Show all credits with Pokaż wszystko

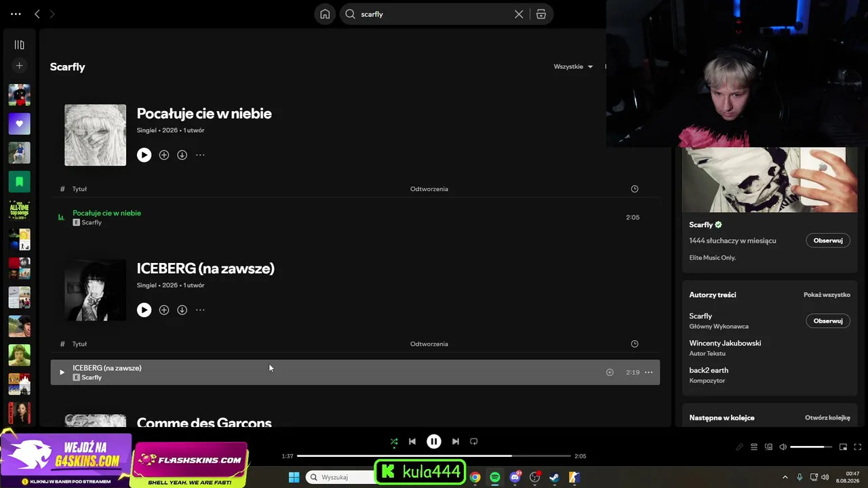[827, 295]
